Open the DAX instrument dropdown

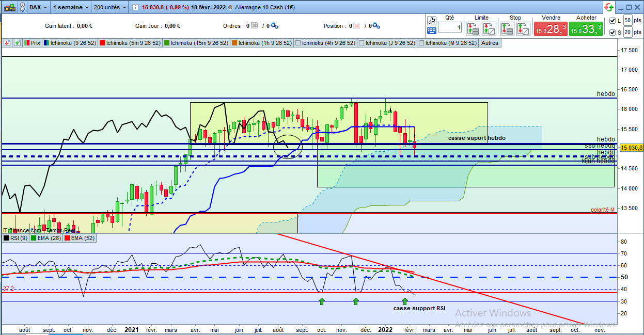(39, 7)
